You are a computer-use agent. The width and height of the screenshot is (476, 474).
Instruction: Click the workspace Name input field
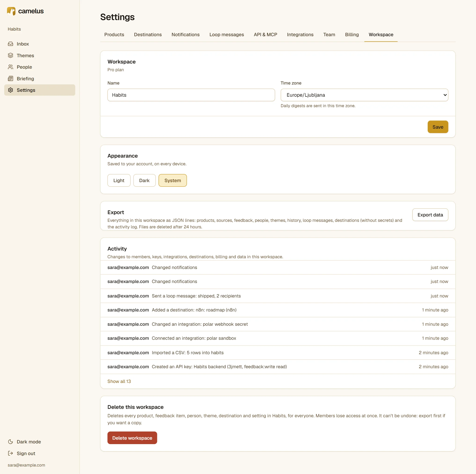click(191, 95)
